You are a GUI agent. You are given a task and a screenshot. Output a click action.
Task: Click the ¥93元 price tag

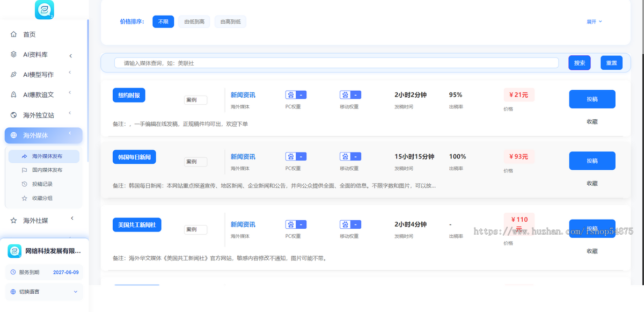coord(519,157)
